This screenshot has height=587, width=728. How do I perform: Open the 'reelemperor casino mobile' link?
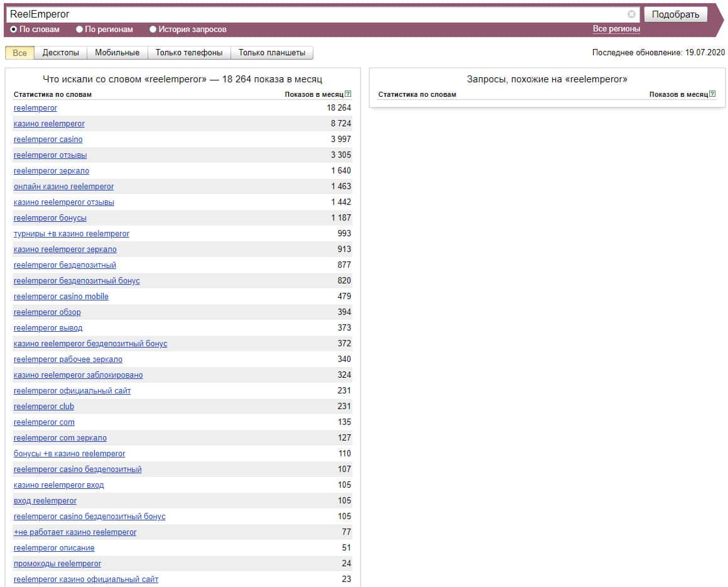coord(61,297)
